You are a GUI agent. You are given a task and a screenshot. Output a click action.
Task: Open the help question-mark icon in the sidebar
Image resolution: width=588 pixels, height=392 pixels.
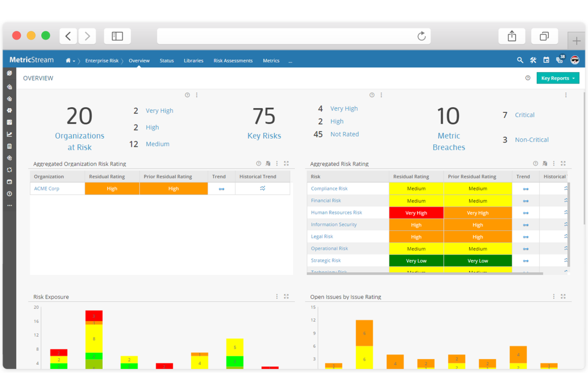[9, 194]
